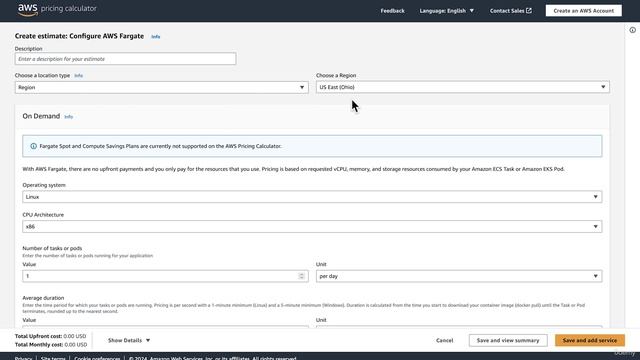Open the Info link beside Choose a location type
This screenshot has width=640, height=360.
pos(78,76)
